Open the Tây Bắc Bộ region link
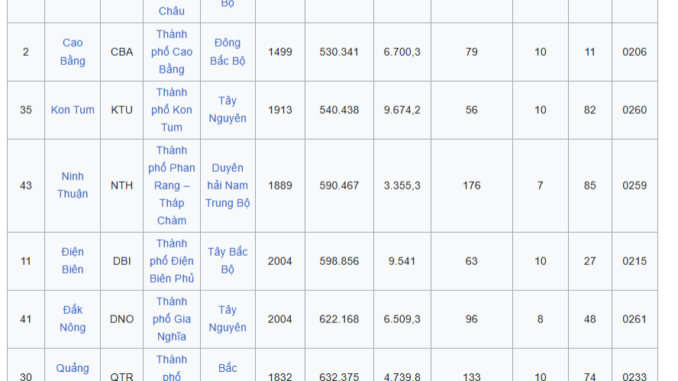The width and height of the screenshot is (678, 381). click(x=227, y=261)
